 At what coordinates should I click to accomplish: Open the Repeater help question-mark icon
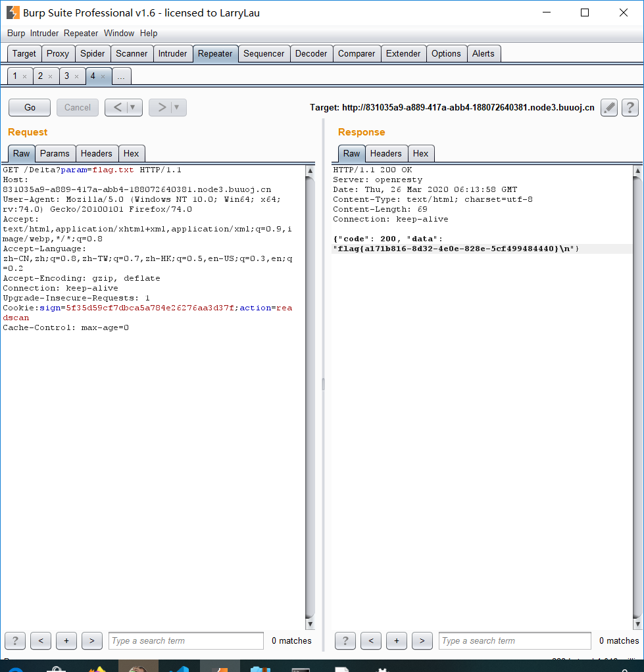click(630, 108)
